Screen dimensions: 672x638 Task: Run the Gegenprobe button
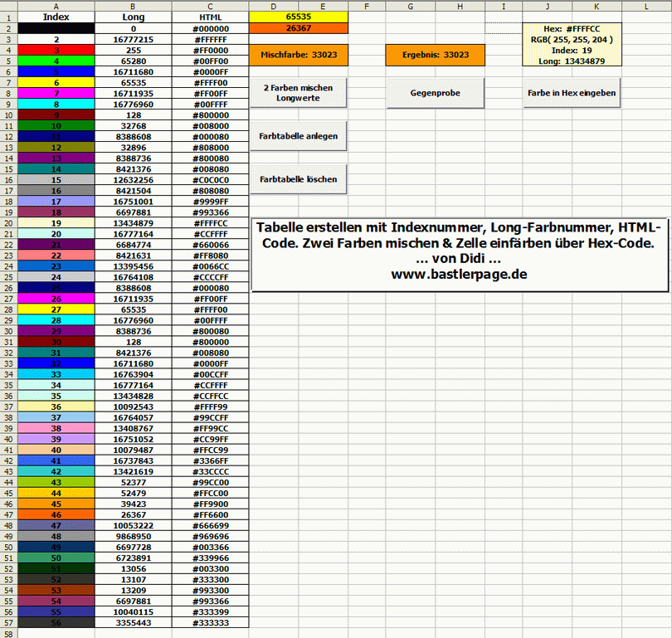pos(436,93)
